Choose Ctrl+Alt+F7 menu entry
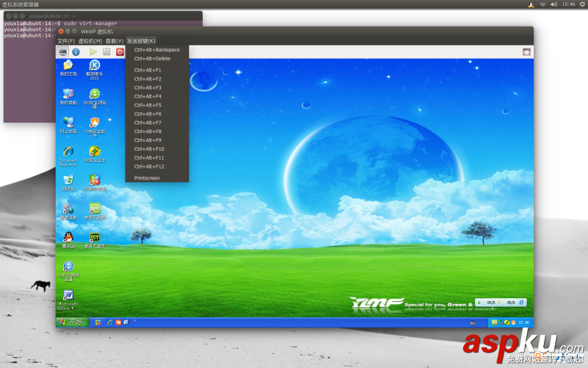 click(157, 123)
